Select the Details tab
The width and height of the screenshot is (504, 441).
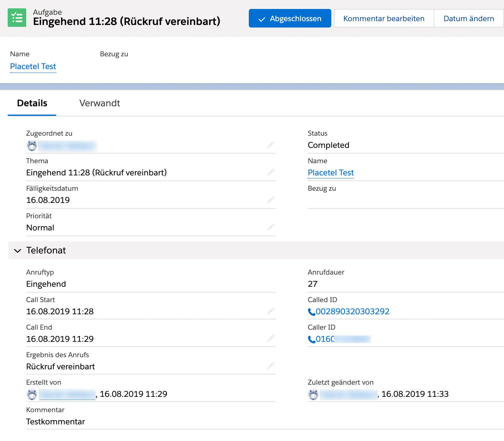32,103
